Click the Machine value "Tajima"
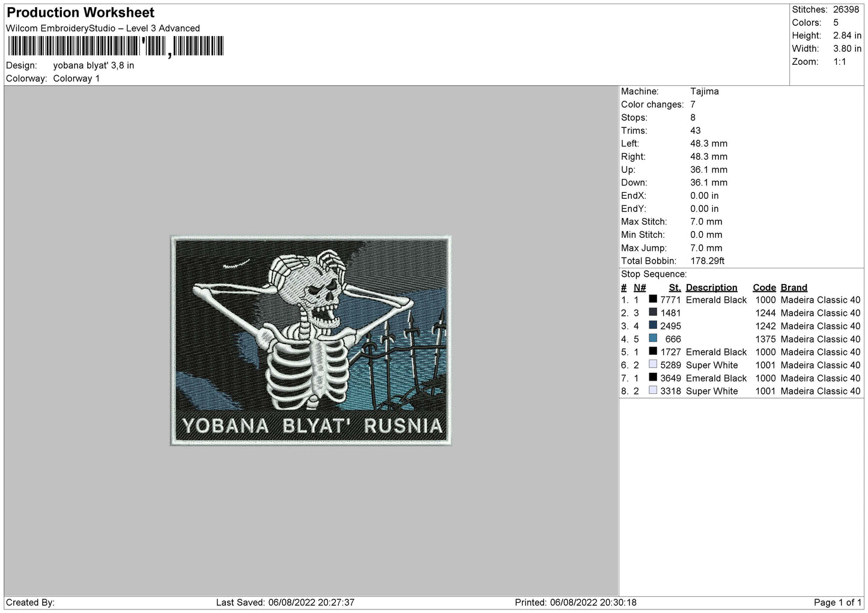The image size is (868, 613). click(705, 91)
